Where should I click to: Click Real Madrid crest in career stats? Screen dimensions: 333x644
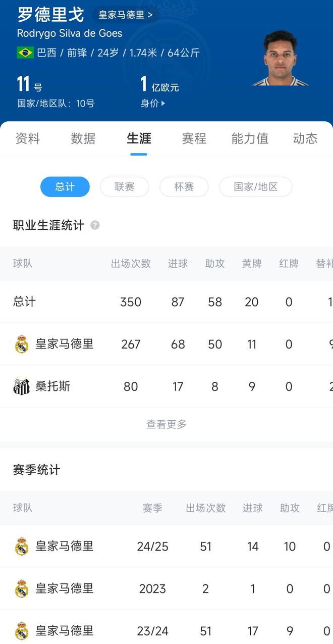[22, 344]
